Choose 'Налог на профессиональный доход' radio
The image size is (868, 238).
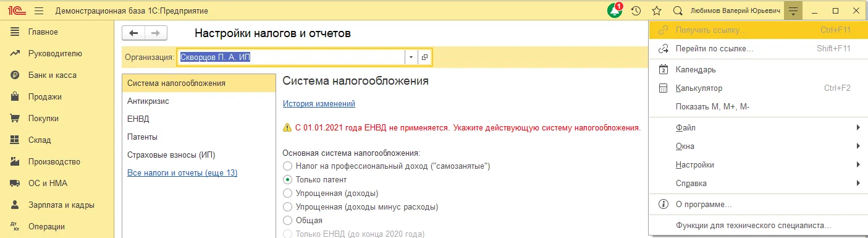click(x=287, y=166)
